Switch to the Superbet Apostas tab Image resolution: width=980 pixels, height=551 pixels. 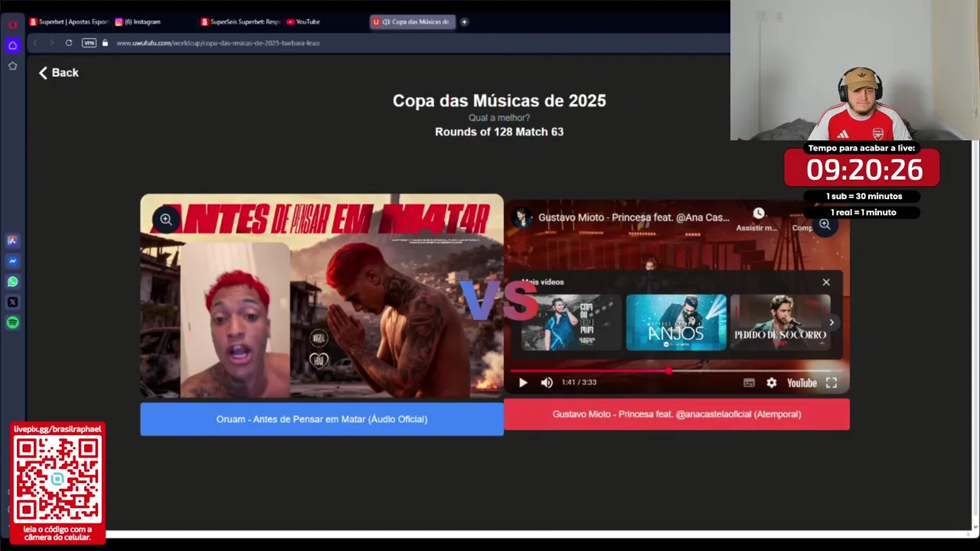click(69, 21)
